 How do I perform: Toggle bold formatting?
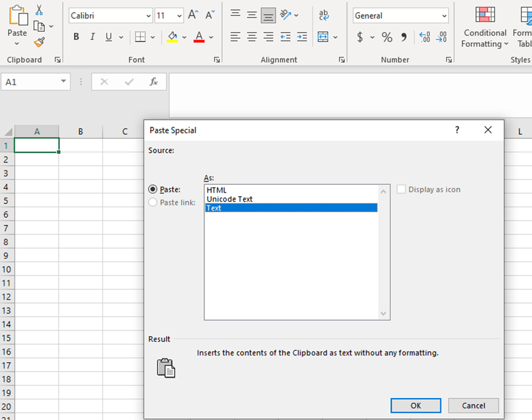click(x=76, y=37)
